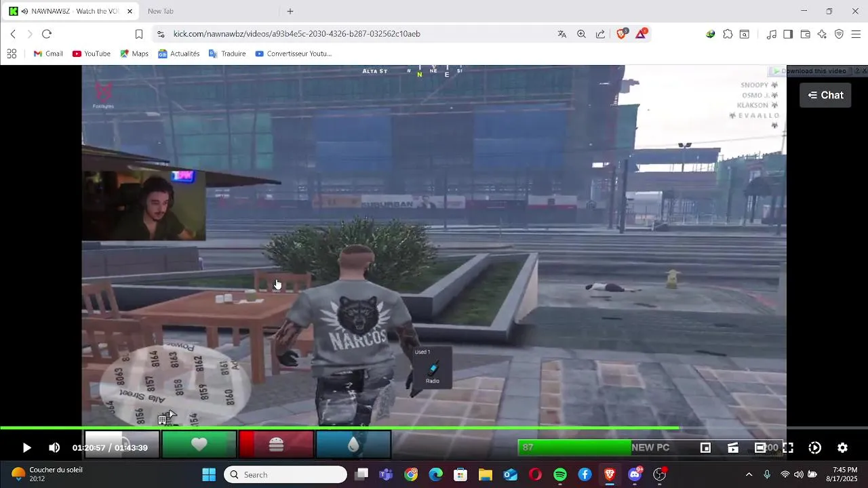
Task: Open Task View on the taskbar
Action: pos(361,474)
